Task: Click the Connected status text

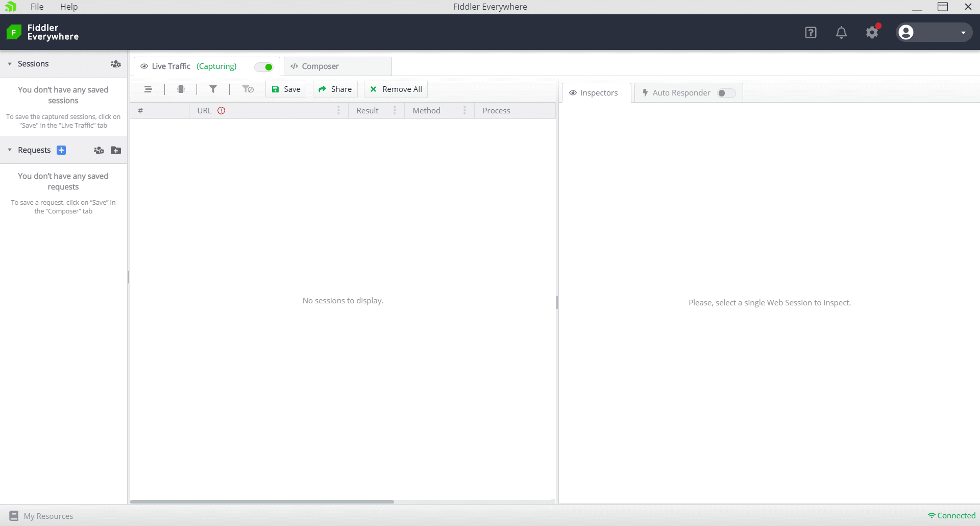Action: pos(956,516)
